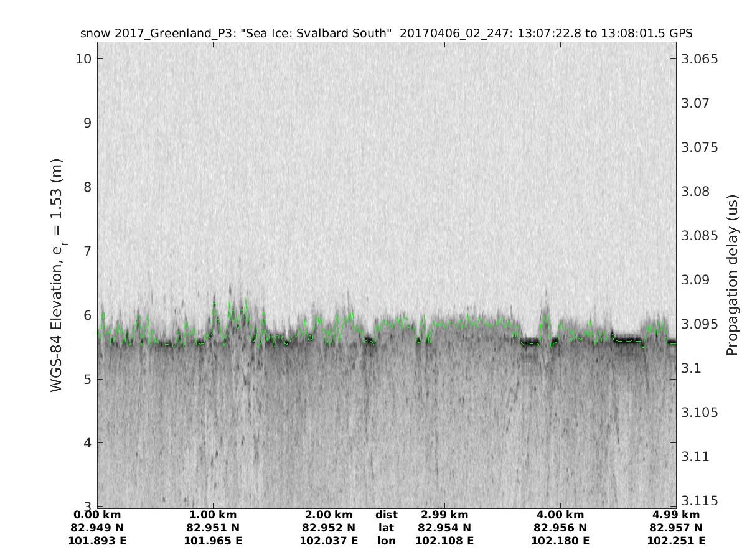Click the 4.99 km distance label
The width and height of the screenshot is (747, 560).
pyautogui.click(x=676, y=515)
